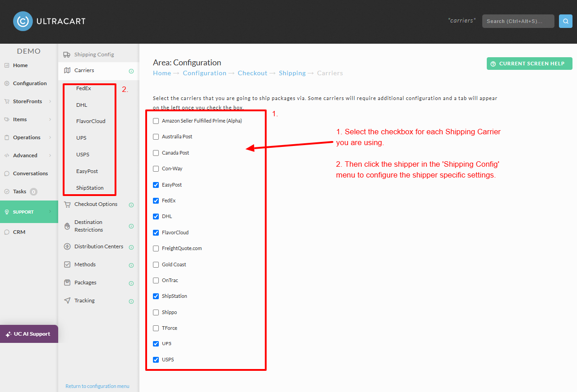
Task: Click the Shipping Config truck icon
Action: (67, 55)
